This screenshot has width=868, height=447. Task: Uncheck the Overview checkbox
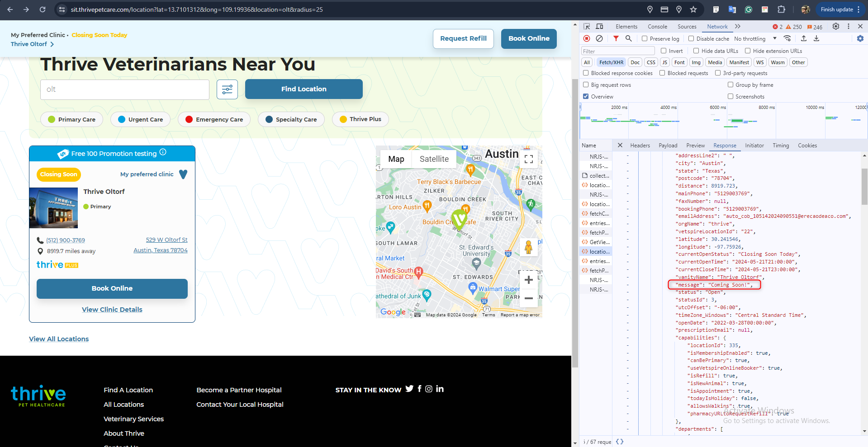586,96
